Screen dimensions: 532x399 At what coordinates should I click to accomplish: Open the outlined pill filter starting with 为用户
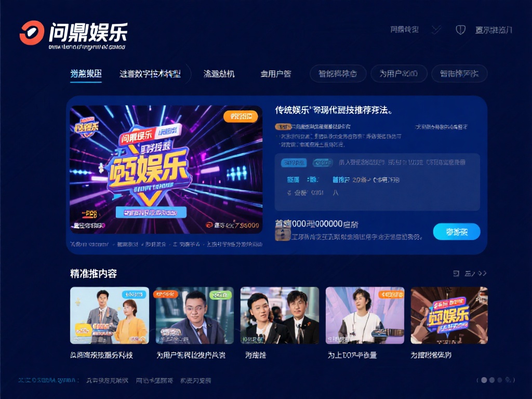pos(398,74)
